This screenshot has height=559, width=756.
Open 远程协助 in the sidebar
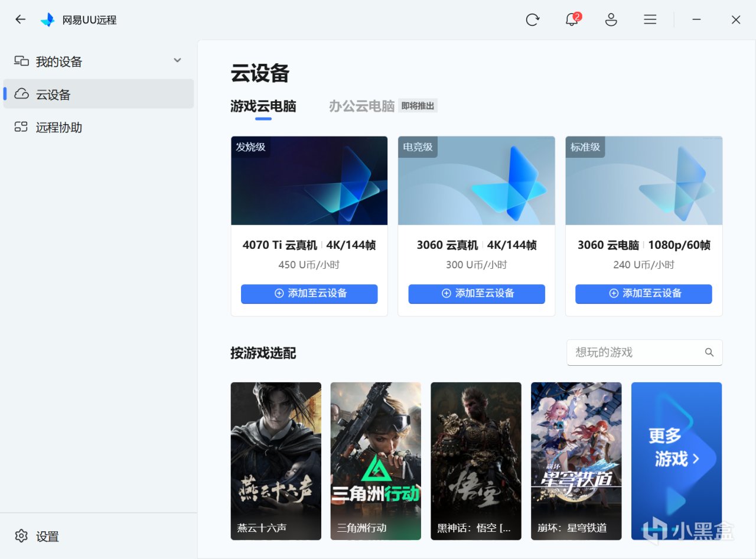99,127
